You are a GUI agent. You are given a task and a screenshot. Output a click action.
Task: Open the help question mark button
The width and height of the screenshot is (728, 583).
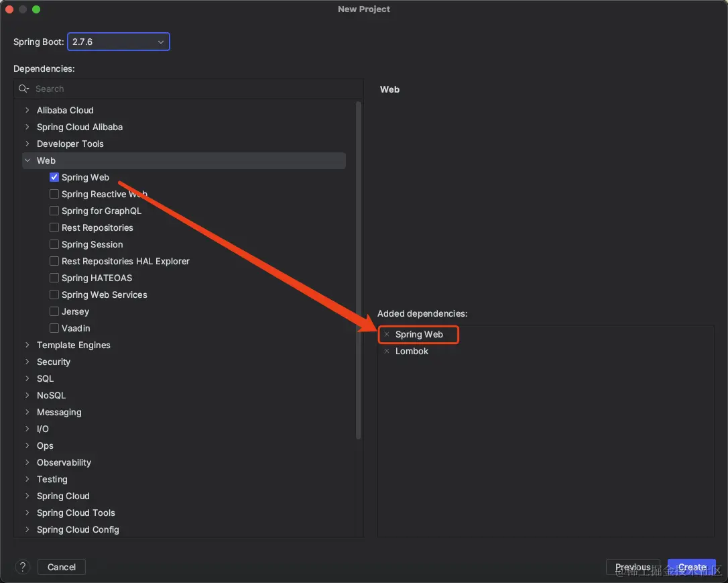23,567
